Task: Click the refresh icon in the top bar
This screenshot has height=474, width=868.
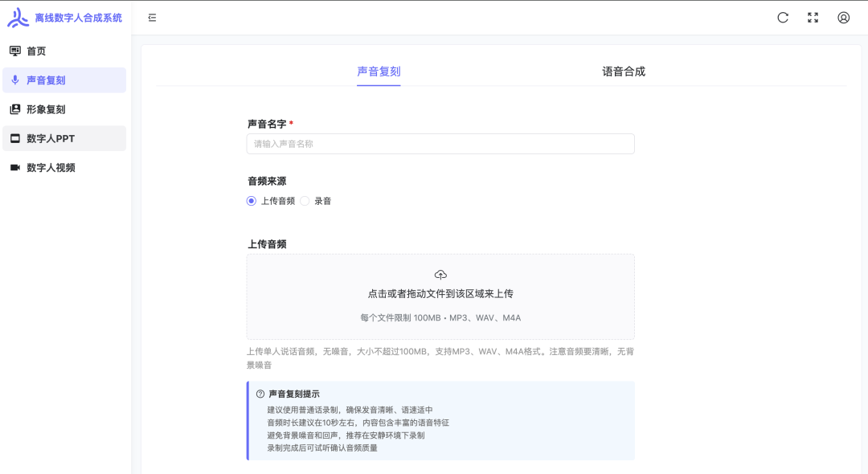Action: click(784, 17)
